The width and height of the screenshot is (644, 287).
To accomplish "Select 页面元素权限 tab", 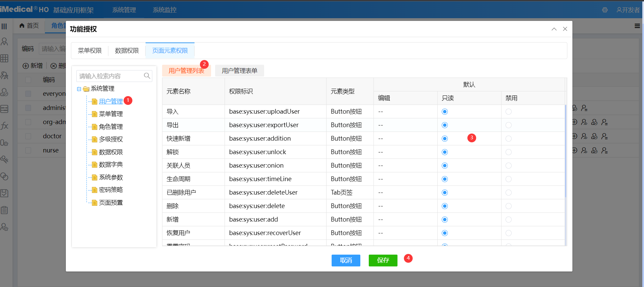I will pyautogui.click(x=170, y=51).
